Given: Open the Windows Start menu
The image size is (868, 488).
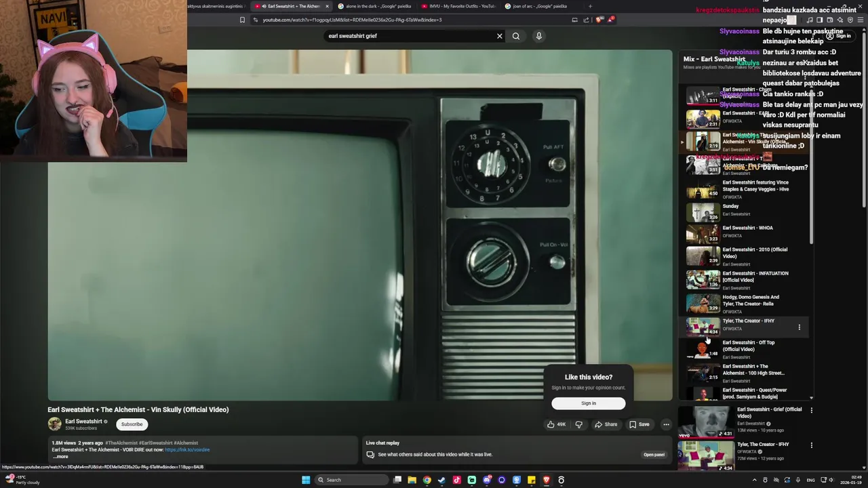Looking at the screenshot, I should 306,480.
